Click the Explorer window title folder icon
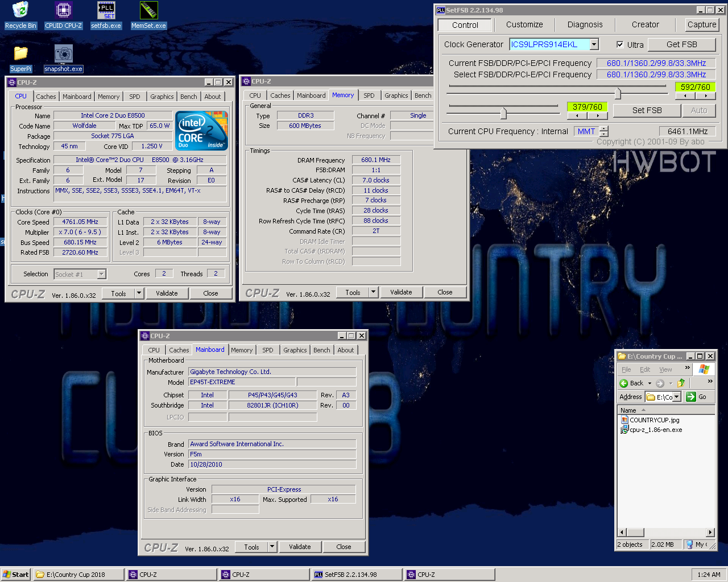The image size is (728, 582). 622,356
